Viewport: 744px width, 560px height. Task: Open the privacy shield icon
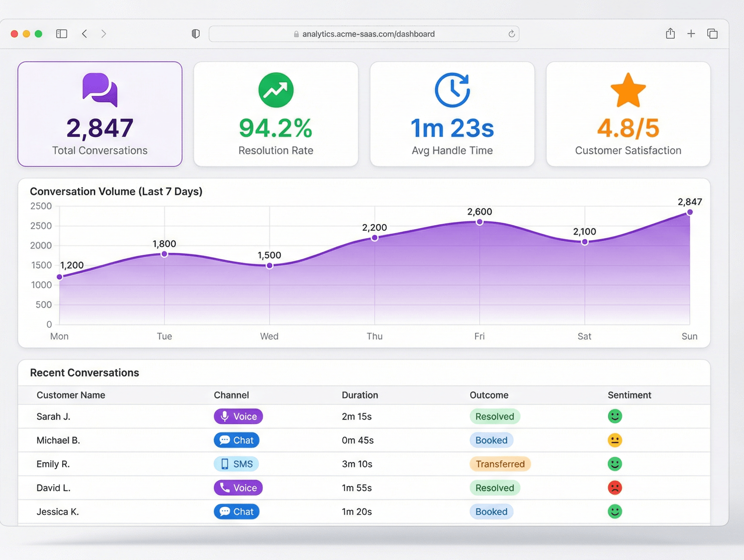[196, 34]
